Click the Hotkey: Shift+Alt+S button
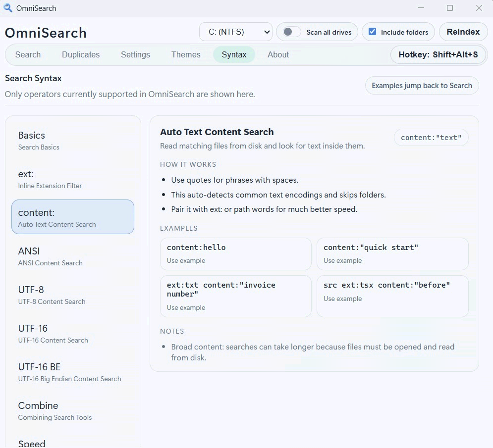This screenshot has width=493, height=448. [438, 54]
